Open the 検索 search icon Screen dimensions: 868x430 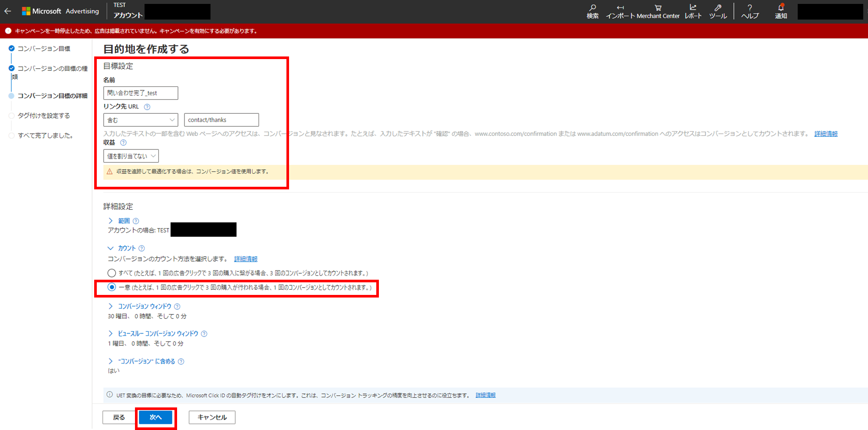[592, 11]
